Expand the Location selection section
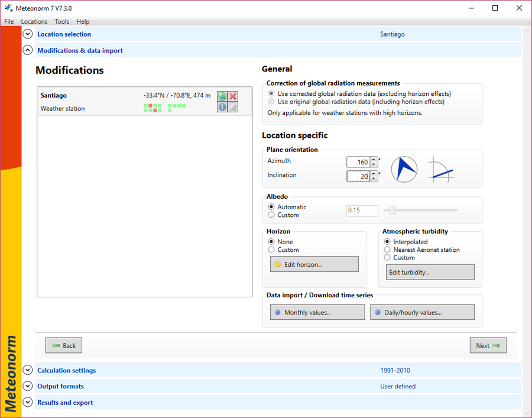The width and height of the screenshot is (532, 418). 27,34
